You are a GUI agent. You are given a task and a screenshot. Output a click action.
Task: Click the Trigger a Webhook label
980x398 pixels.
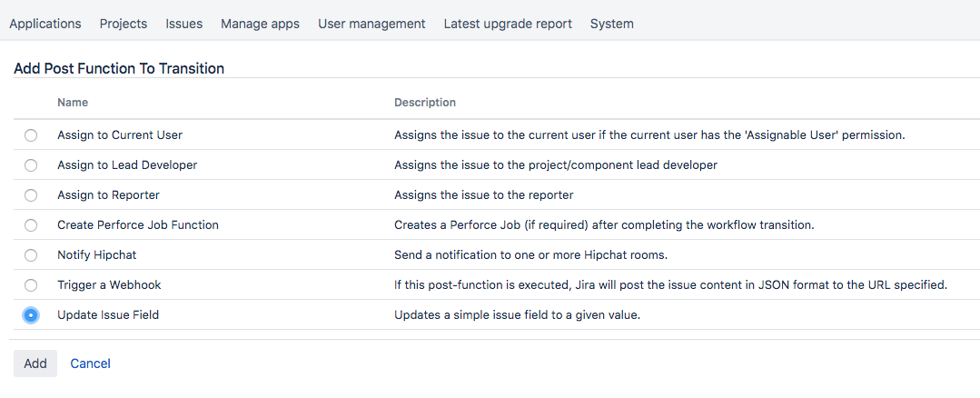tap(109, 285)
